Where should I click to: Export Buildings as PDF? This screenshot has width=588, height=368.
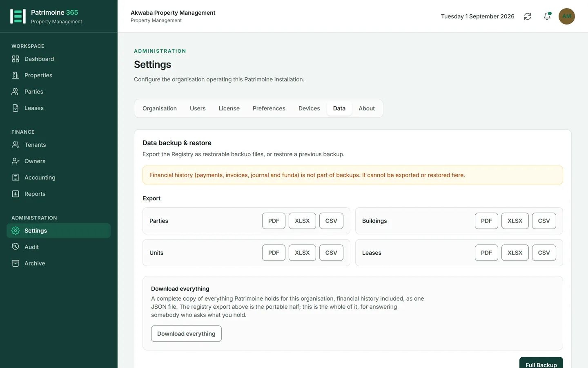pos(486,221)
